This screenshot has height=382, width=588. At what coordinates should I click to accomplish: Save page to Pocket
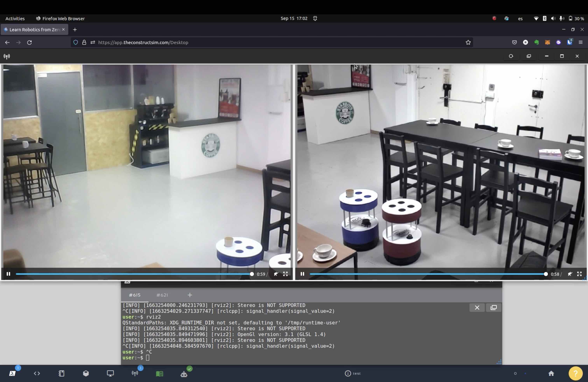[x=514, y=43]
